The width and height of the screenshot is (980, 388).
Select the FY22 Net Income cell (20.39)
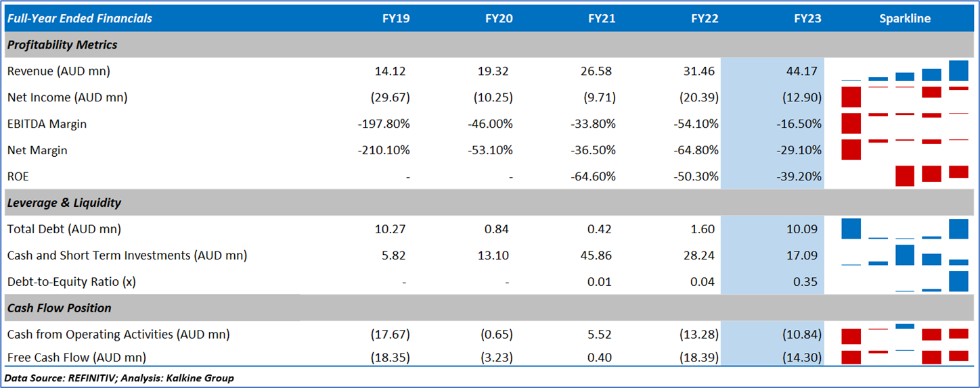pyautogui.click(x=698, y=97)
